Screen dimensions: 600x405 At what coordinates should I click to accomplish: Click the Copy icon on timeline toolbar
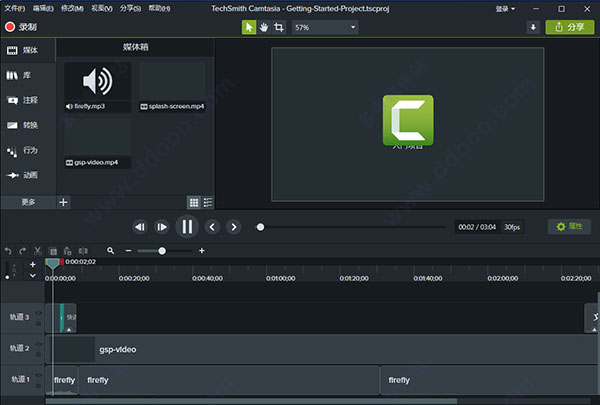coord(53,251)
